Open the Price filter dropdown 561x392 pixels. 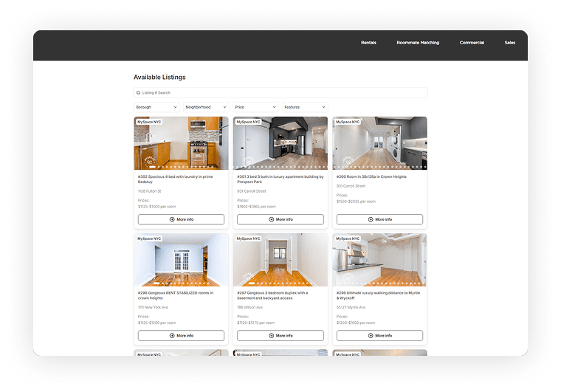pyautogui.click(x=255, y=107)
